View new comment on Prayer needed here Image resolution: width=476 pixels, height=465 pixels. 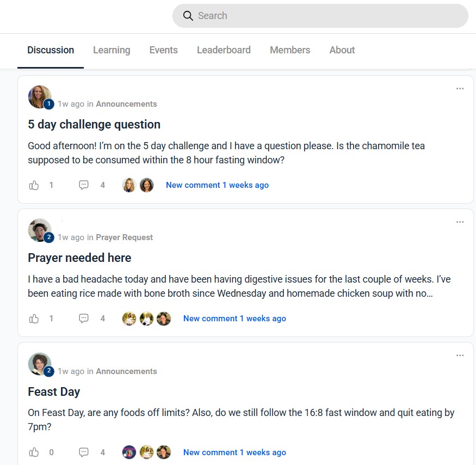point(234,319)
